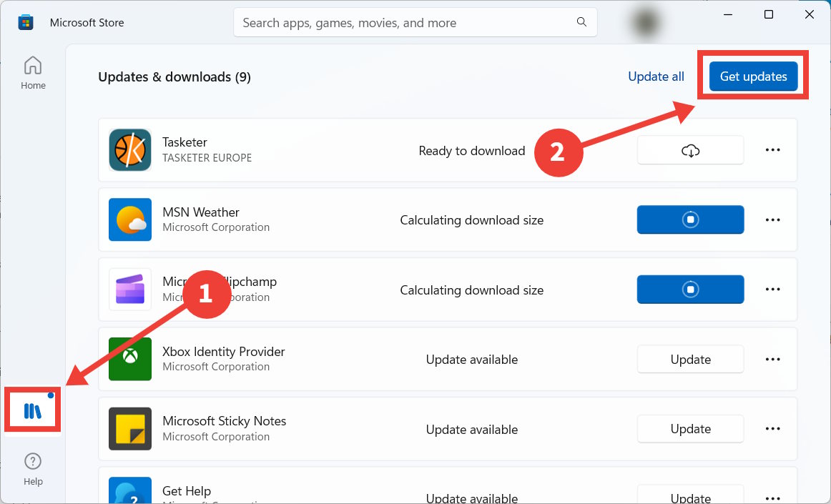Open more options for Tasketer
The width and height of the screenshot is (831, 504).
[773, 149]
